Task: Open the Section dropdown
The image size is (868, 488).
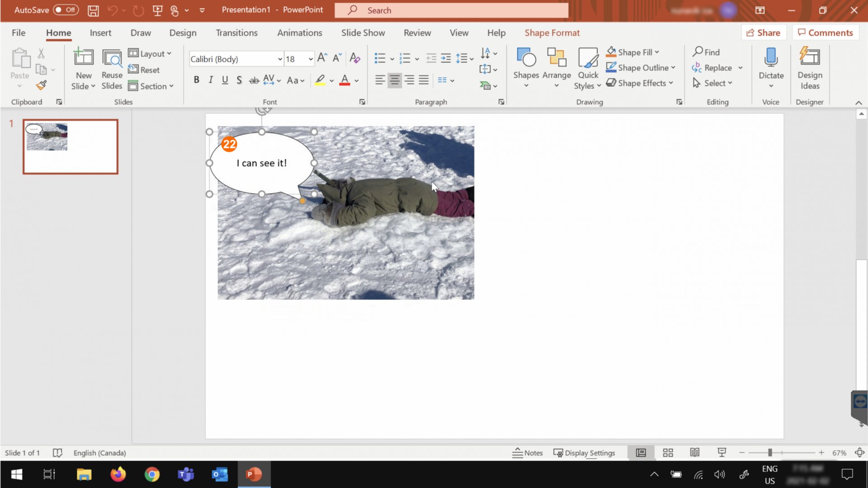Action: click(152, 86)
